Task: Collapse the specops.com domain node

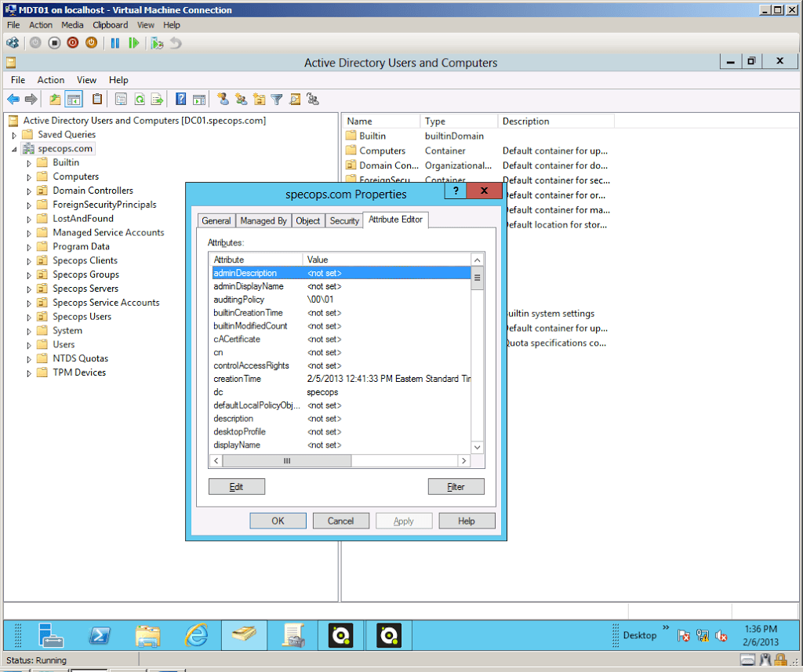Action: pos(14,149)
